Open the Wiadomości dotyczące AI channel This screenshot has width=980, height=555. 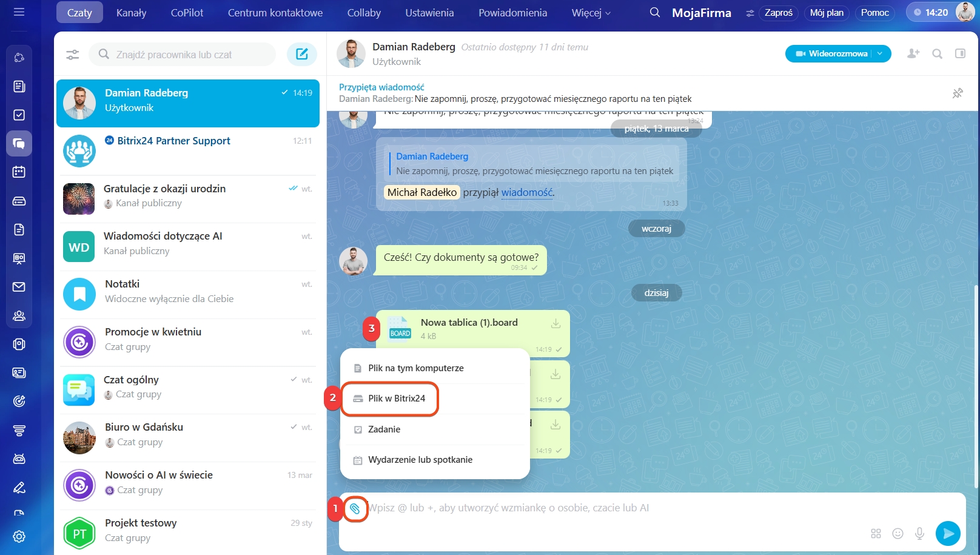[188, 247]
